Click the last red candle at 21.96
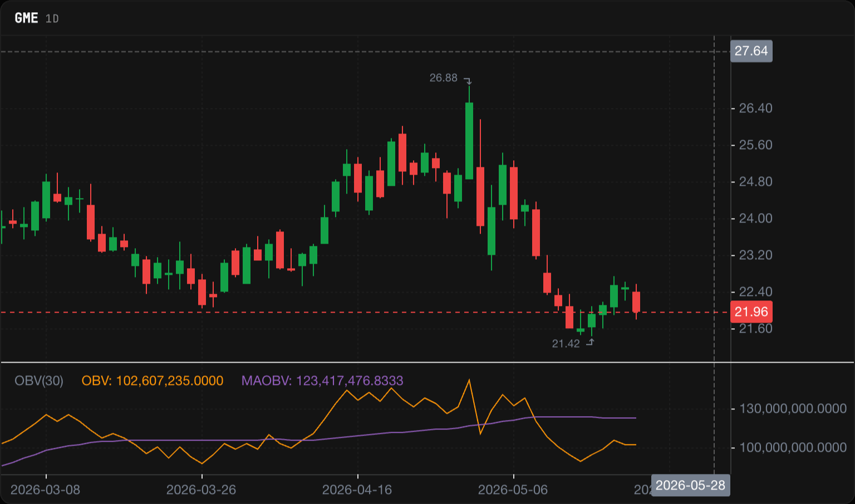The image size is (855, 504). (x=636, y=302)
